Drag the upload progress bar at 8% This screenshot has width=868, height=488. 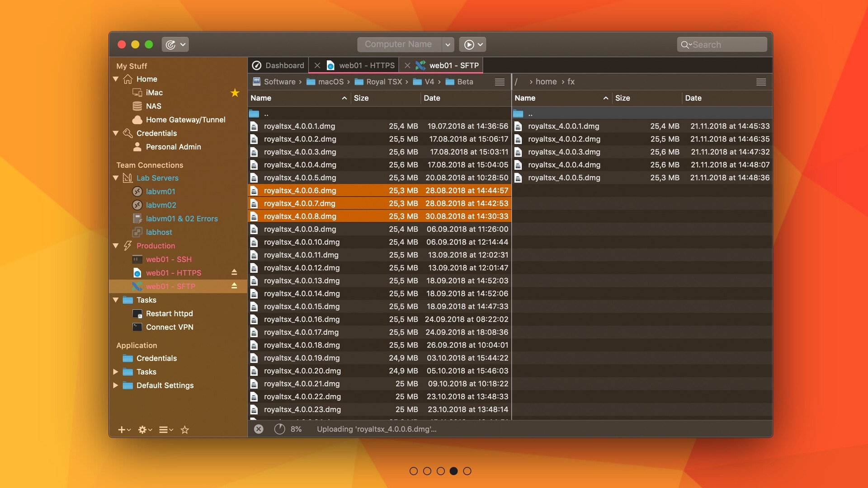pyautogui.click(x=278, y=429)
